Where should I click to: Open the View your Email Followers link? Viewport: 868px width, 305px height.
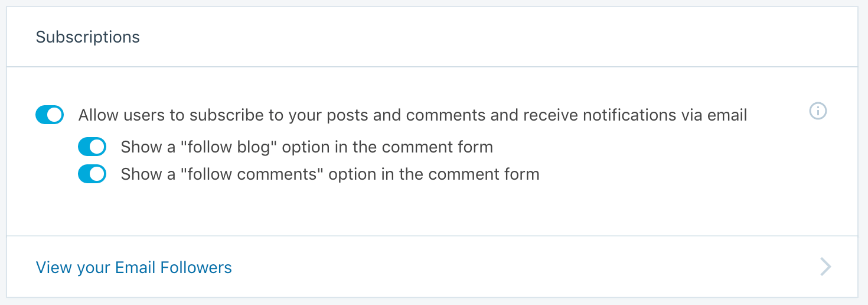[134, 268]
